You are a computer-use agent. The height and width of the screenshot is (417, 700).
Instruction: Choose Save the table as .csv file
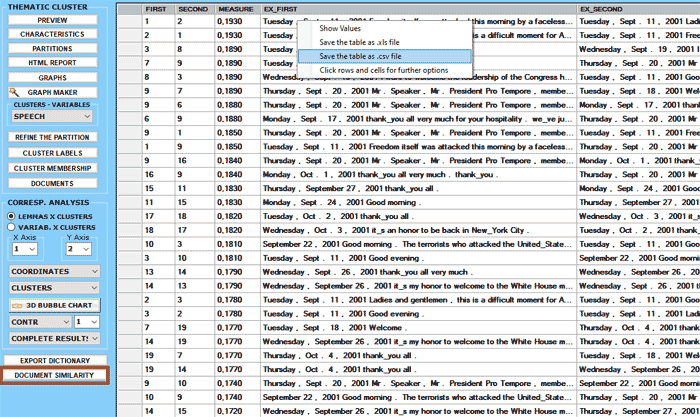(x=384, y=56)
